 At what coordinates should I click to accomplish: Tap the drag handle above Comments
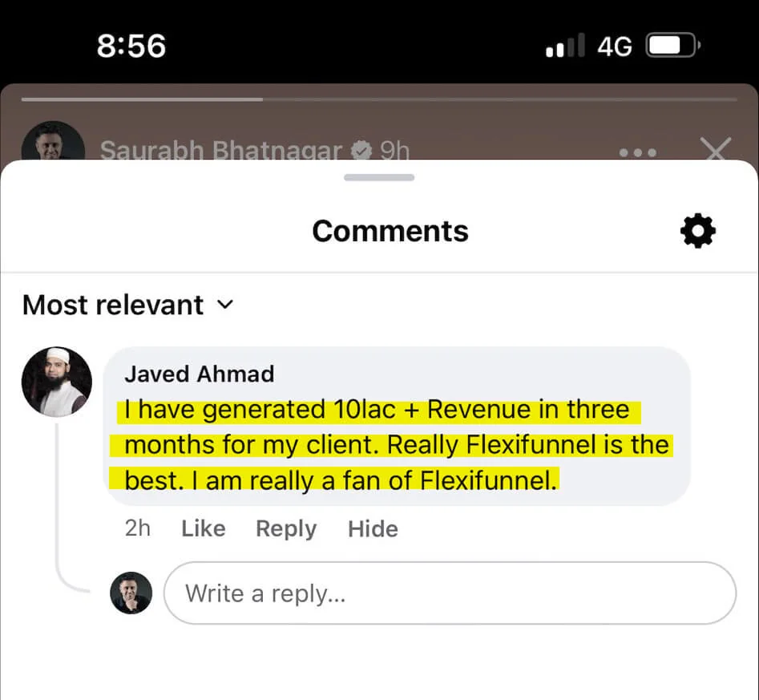[378, 178]
